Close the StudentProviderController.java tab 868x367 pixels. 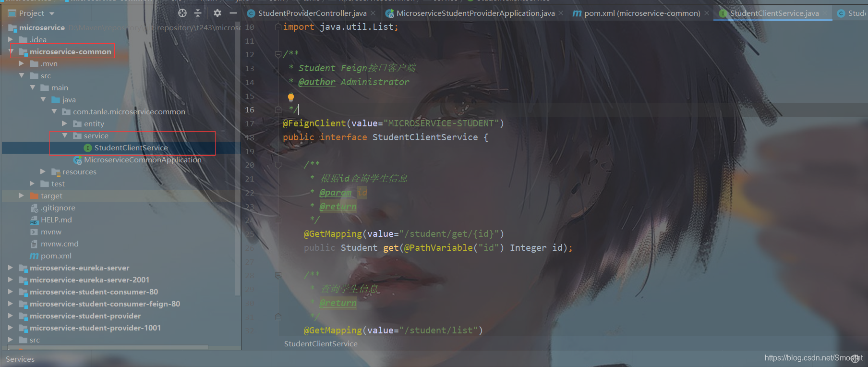[373, 13]
